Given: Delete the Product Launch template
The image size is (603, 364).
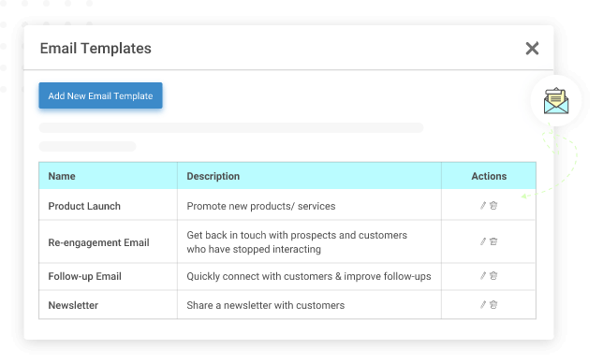Looking at the screenshot, I should pos(493,206).
